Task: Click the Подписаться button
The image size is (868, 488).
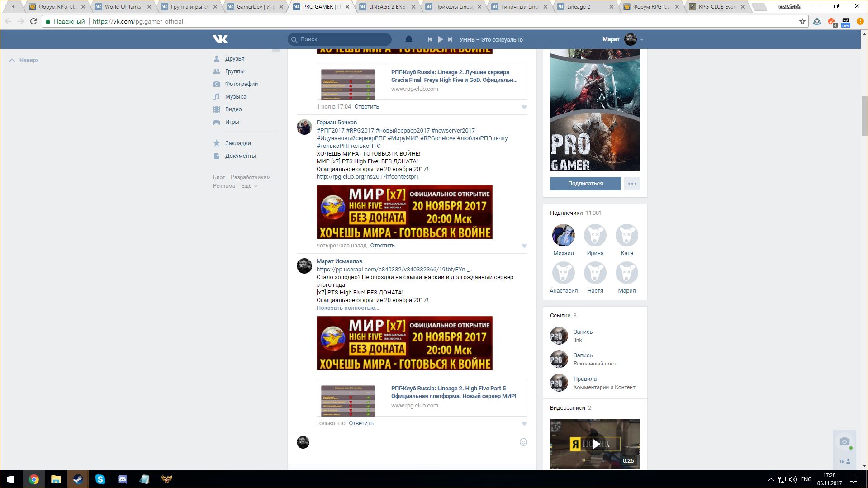Action: coord(585,184)
